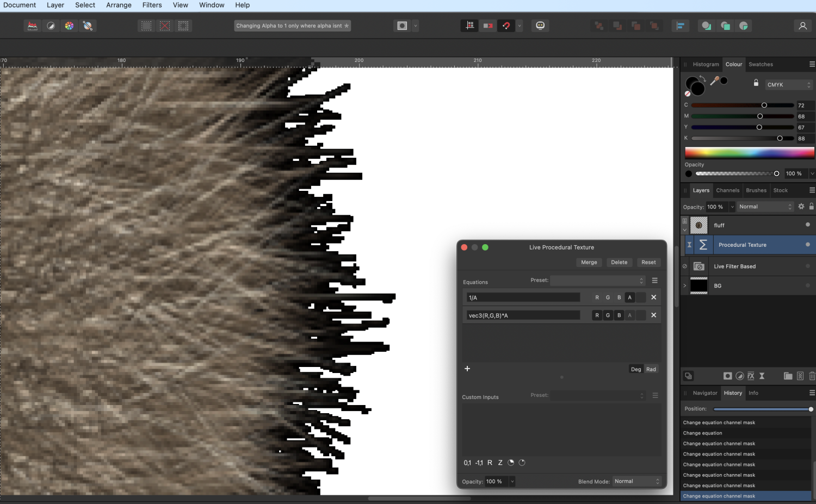This screenshot has width=816, height=504.
Task: Create a new layer group with folder icon
Action: tap(788, 376)
